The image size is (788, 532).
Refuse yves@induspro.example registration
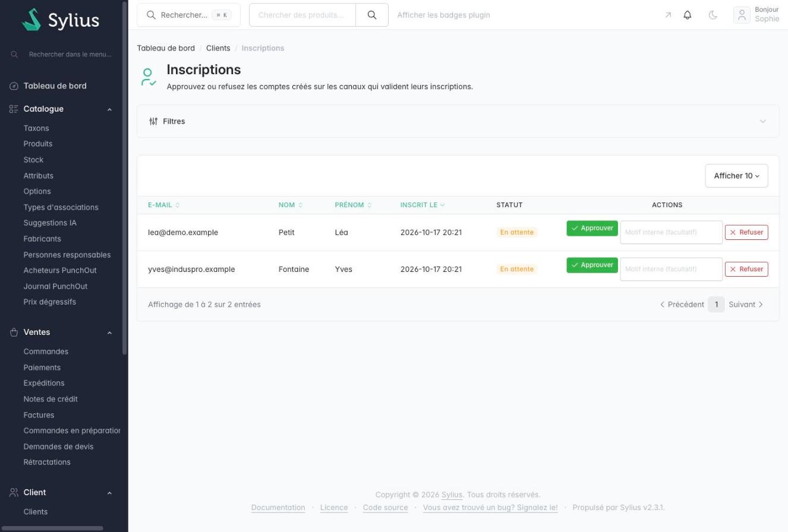(746, 269)
